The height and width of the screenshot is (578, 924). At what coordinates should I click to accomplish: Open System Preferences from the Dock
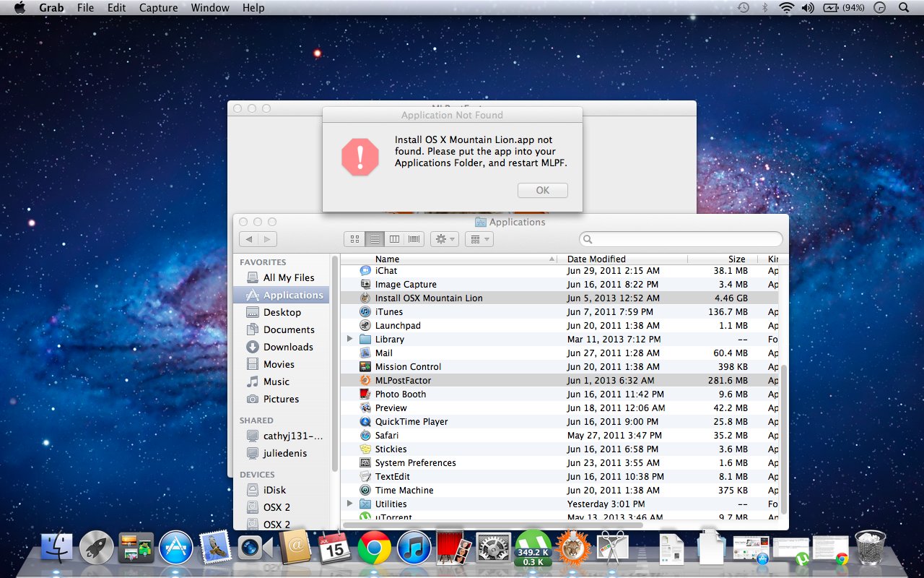point(494,548)
